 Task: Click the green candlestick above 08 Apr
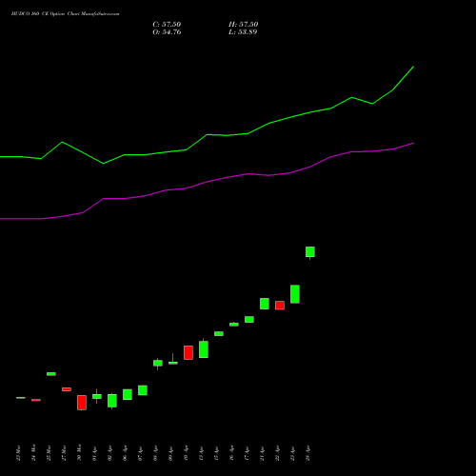pos(158,363)
